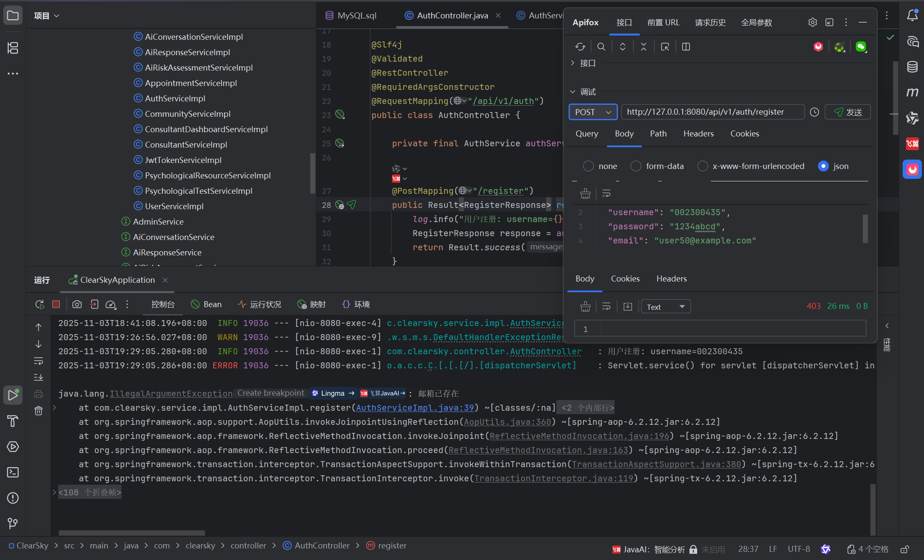Open the Text response format dropdown
The image size is (924, 560).
click(666, 307)
